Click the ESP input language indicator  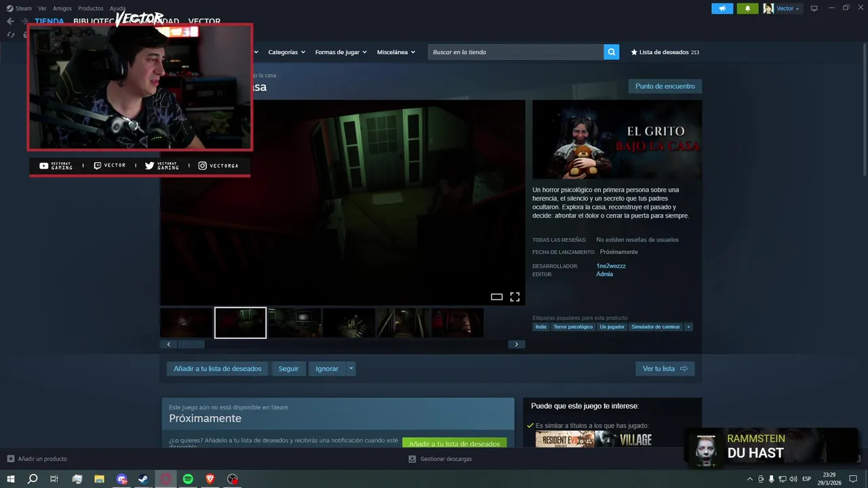point(807,479)
